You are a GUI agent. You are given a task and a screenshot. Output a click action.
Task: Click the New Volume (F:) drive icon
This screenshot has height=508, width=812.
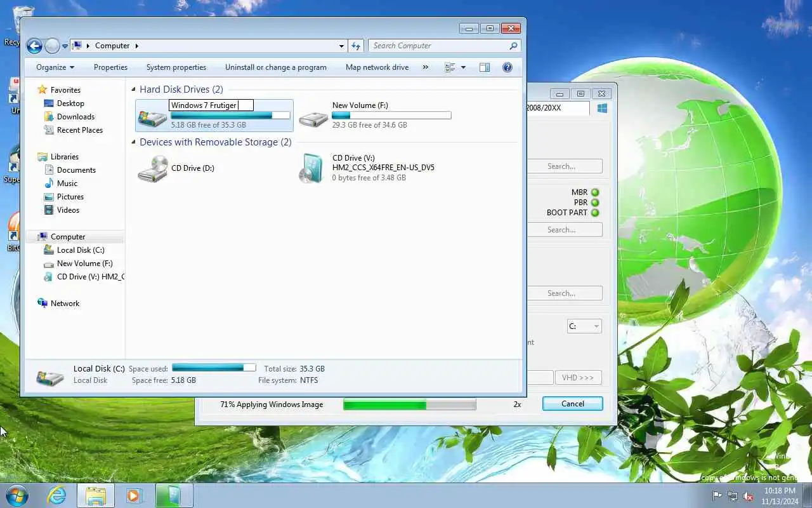click(x=313, y=117)
